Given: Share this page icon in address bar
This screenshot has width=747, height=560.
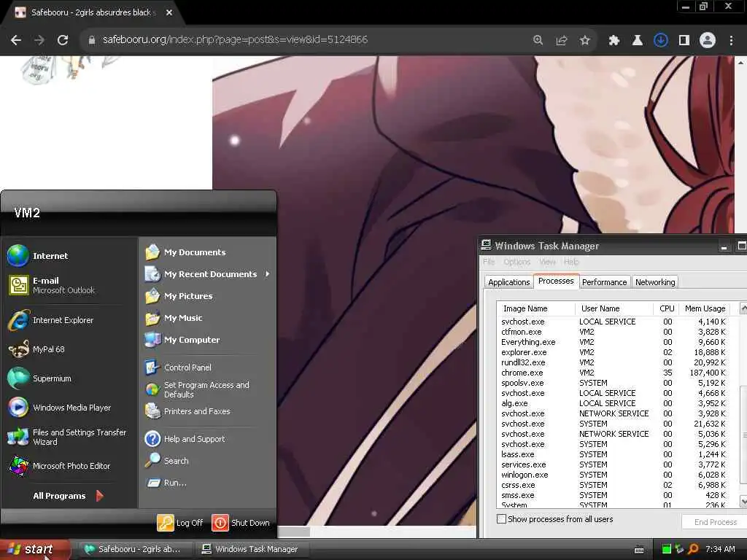Looking at the screenshot, I should (562, 40).
